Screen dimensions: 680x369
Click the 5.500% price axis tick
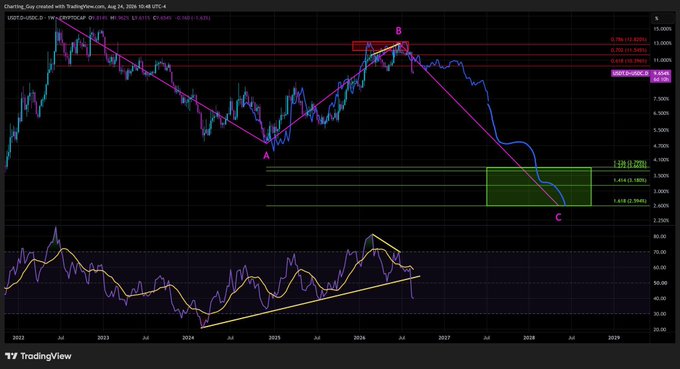point(662,130)
